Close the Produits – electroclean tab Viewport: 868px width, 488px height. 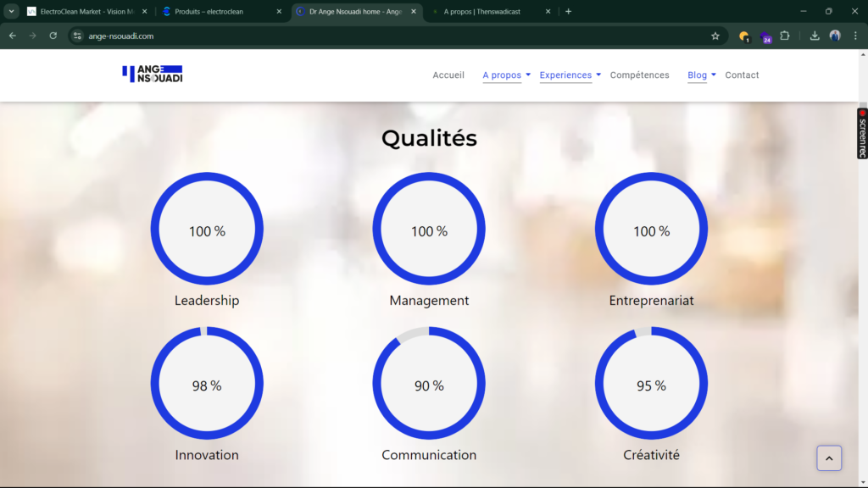(x=279, y=12)
